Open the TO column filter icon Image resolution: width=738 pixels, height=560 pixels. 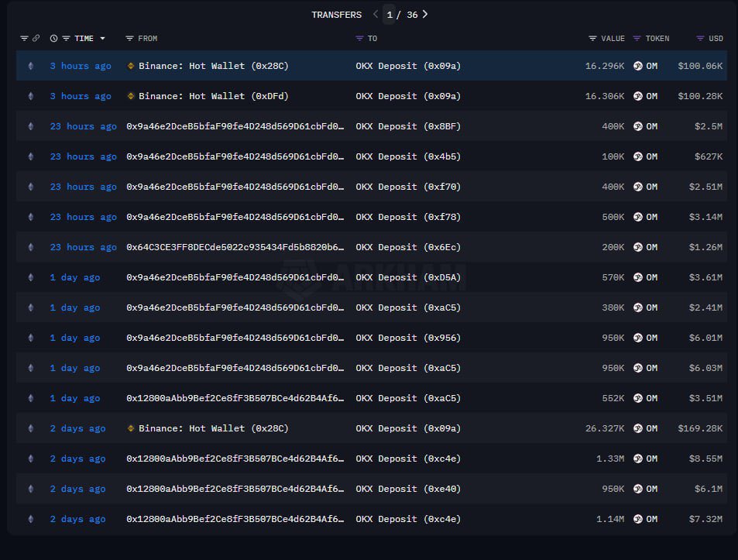tap(359, 38)
